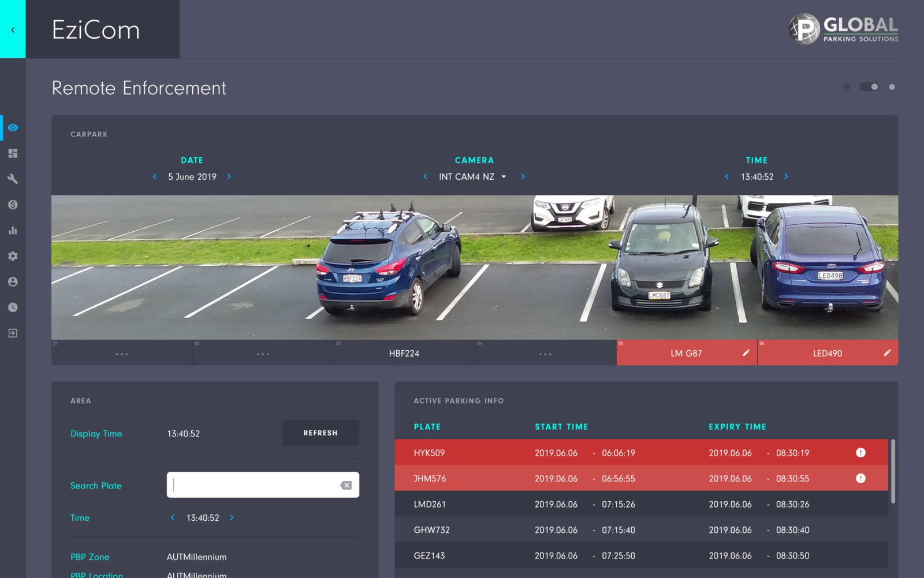This screenshot has height=578, width=924.
Task: Select bay 06 labeled LED490
Action: click(x=828, y=353)
